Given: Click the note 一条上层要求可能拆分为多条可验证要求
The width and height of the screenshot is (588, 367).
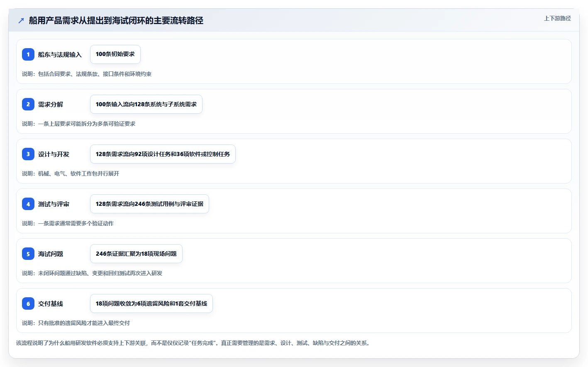Looking at the screenshot, I should pos(79,124).
